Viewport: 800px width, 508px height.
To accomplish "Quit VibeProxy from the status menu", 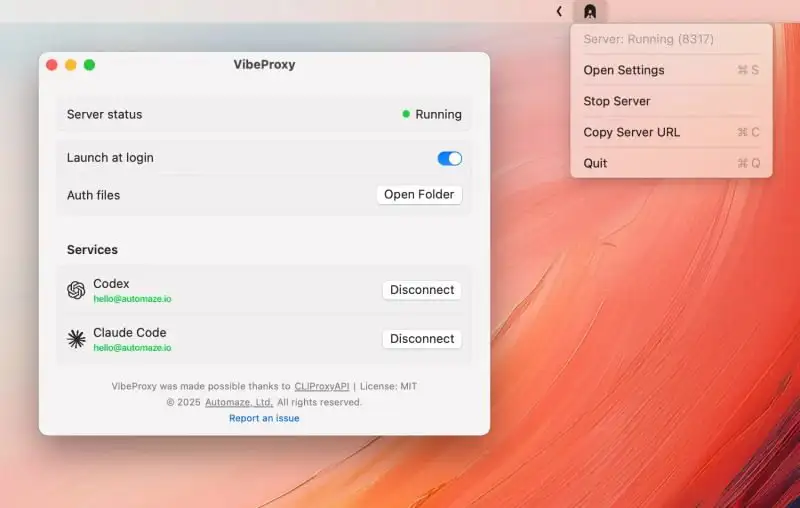I will [595, 163].
